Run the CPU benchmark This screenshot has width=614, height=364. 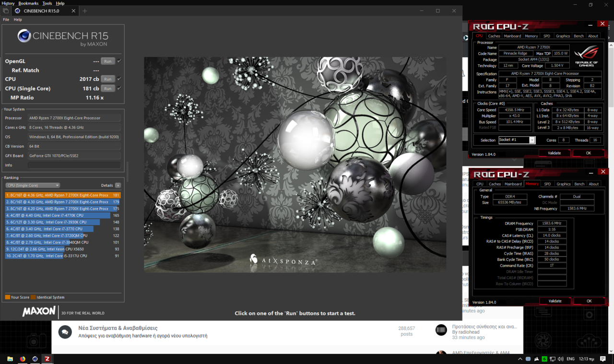pos(108,79)
